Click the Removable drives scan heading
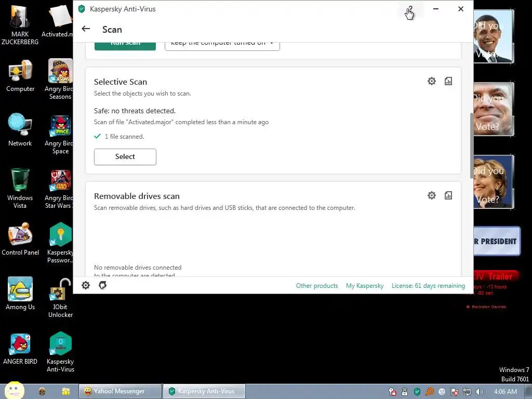532x399 pixels. coord(137,196)
